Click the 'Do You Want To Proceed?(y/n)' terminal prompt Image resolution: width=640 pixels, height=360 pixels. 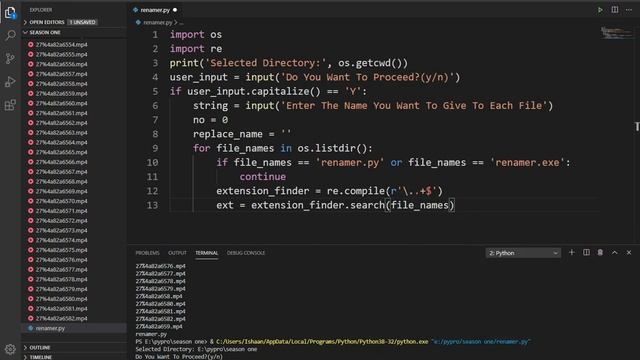pos(179,357)
